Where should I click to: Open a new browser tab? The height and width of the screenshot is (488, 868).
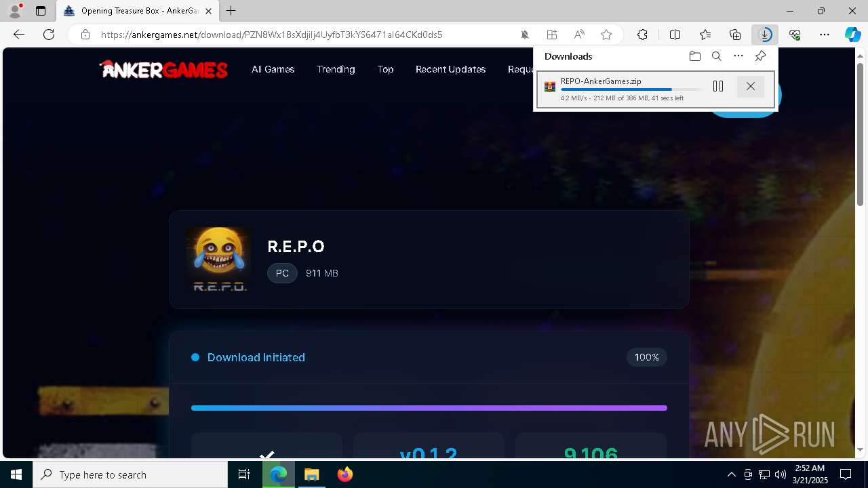click(x=231, y=11)
